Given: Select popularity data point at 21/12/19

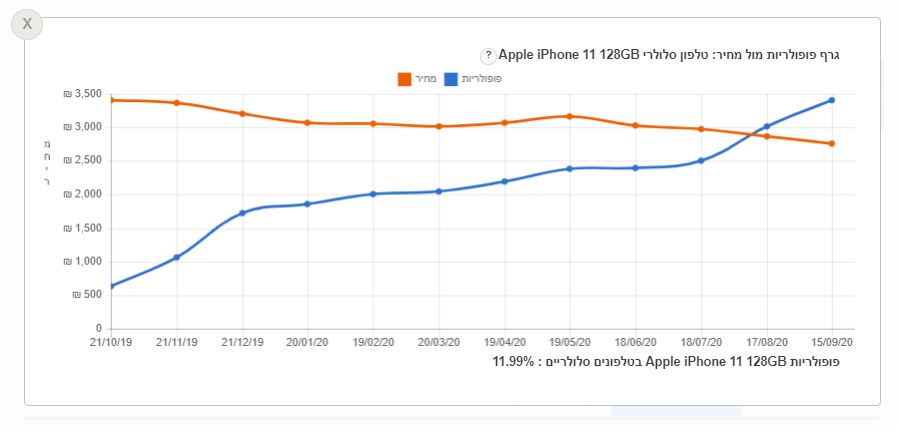Looking at the screenshot, I should click(x=242, y=213).
